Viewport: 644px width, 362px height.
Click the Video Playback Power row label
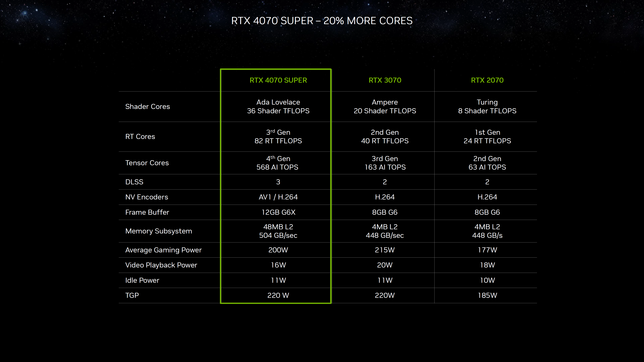[161, 265]
